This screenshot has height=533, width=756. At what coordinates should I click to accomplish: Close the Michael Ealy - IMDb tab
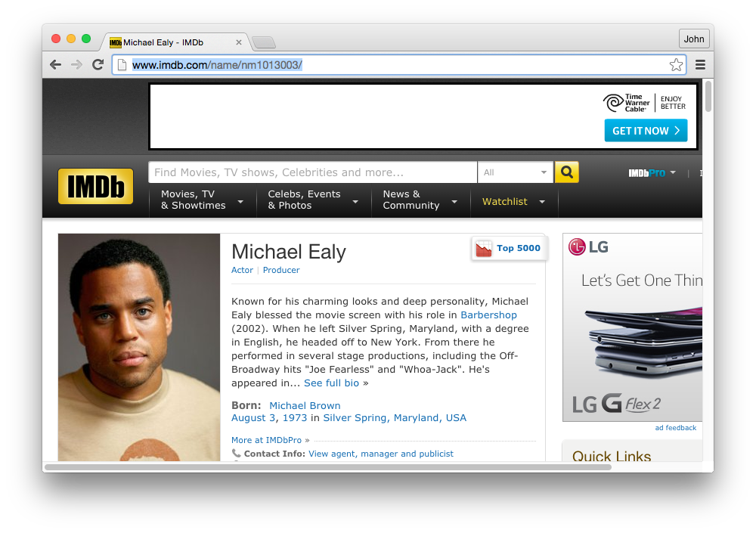pos(239,42)
